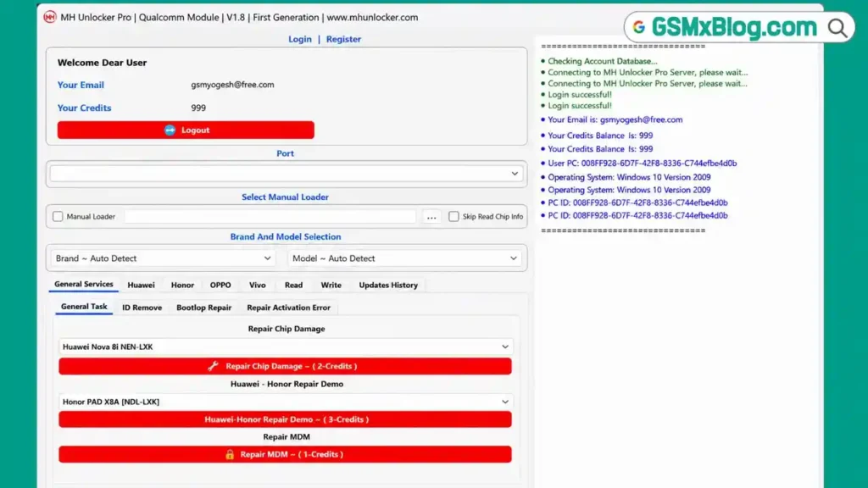Click the Register link
This screenshot has width=868, height=488.
click(x=343, y=39)
